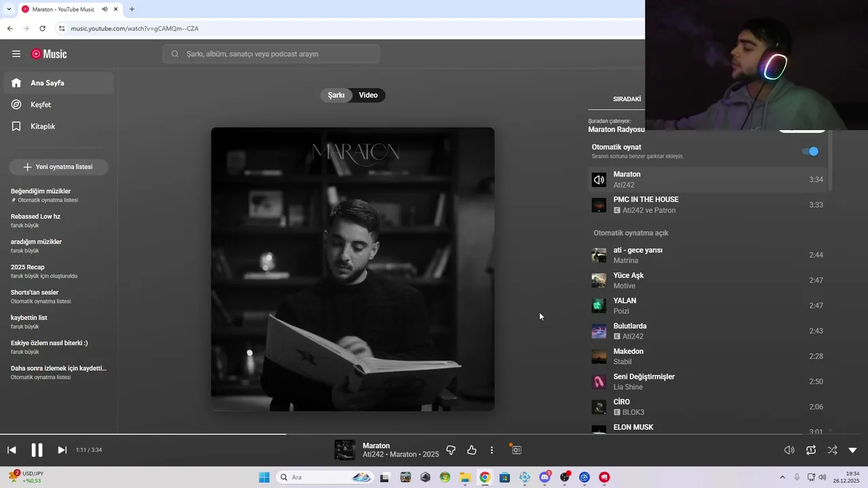
Task: Click the system volume tray icon
Action: pos(823,477)
